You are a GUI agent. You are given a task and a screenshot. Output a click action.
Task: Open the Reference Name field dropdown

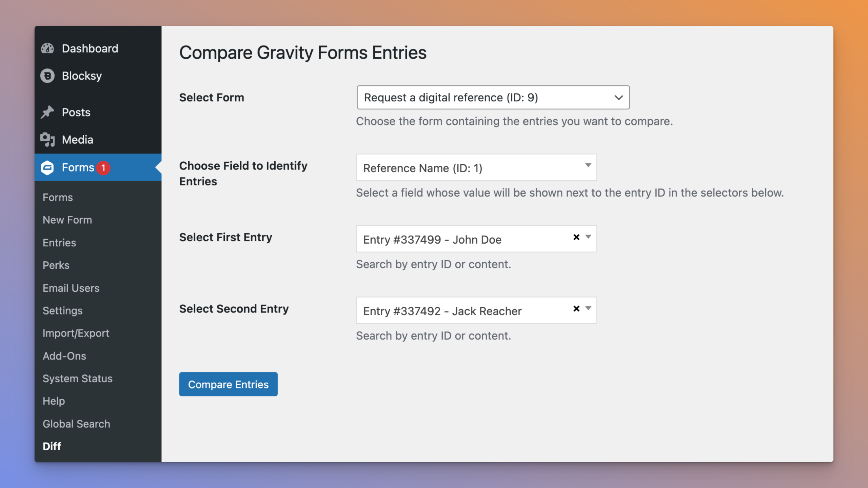click(x=476, y=168)
